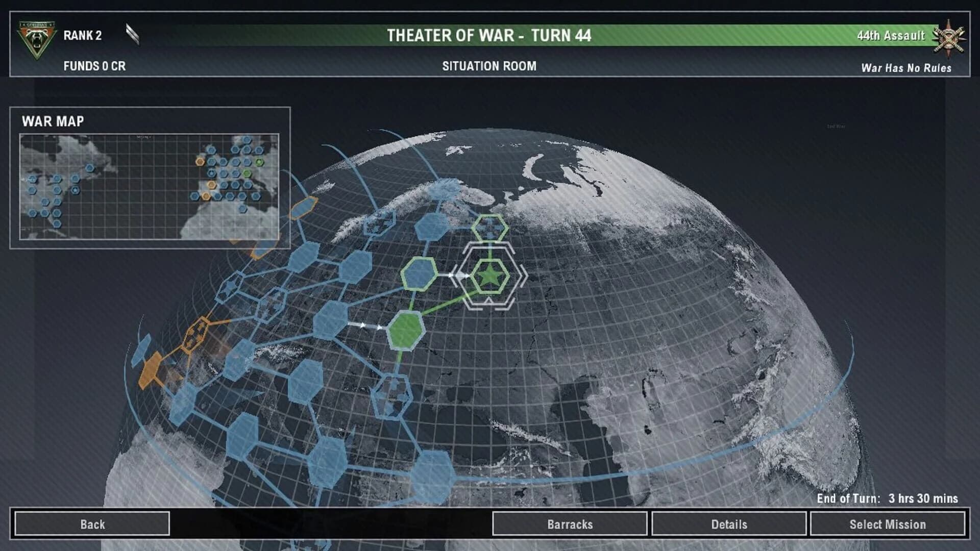Click Select Mission

[888, 524]
